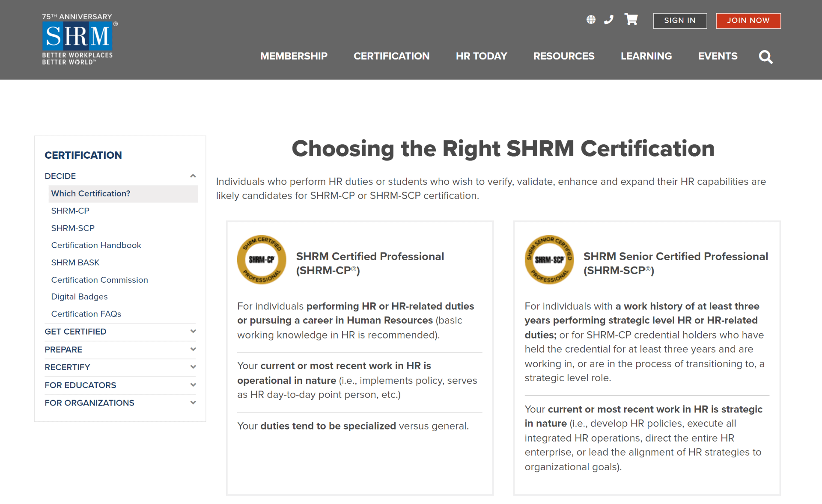Expand the FOR EDUCATORS section chevron
The image size is (822, 504).
(193, 385)
